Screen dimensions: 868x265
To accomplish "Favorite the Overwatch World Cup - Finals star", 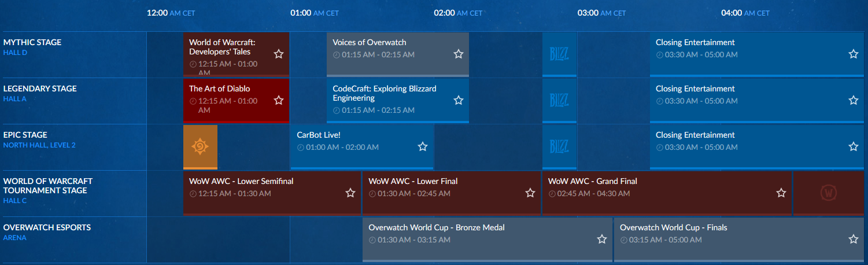I will click(854, 239).
